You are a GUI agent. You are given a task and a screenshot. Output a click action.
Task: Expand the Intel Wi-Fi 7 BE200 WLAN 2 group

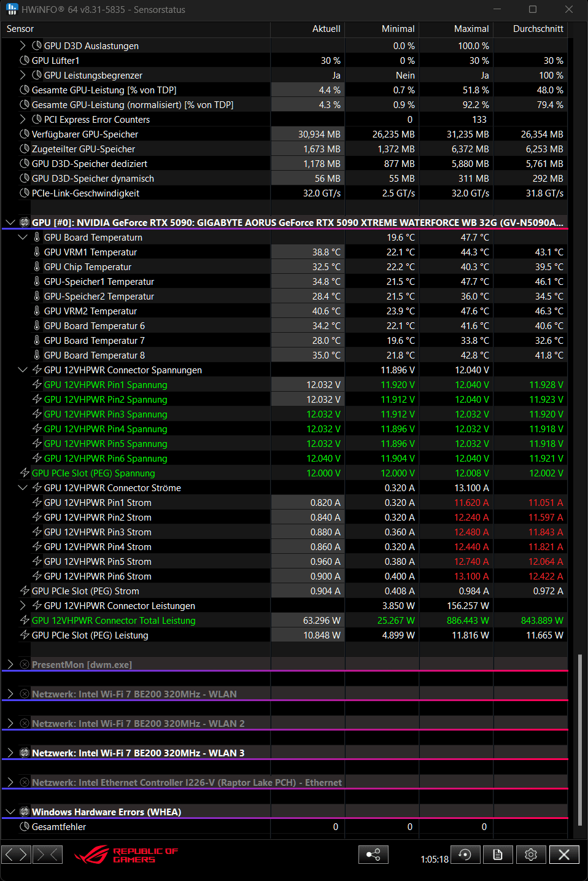[10, 724]
